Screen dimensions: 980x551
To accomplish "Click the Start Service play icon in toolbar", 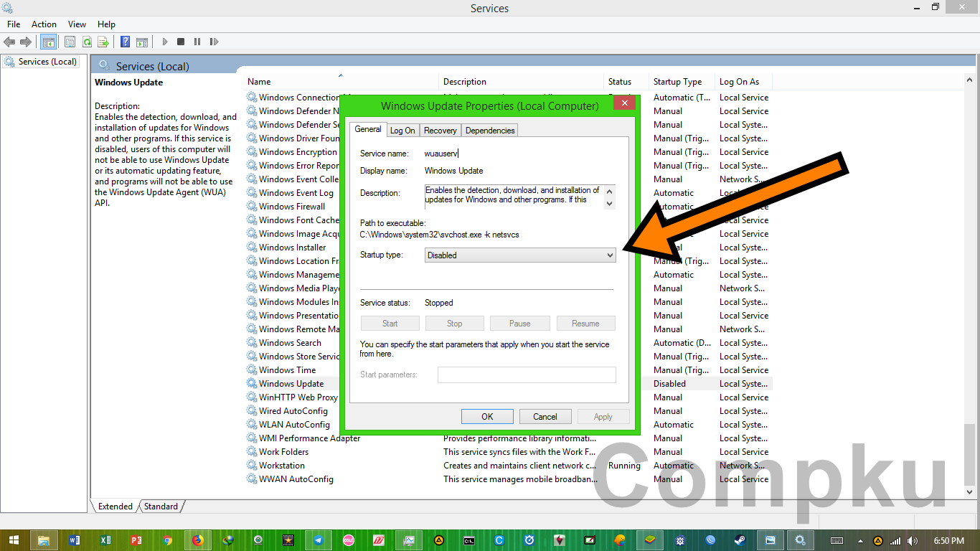I will click(165, 42).
